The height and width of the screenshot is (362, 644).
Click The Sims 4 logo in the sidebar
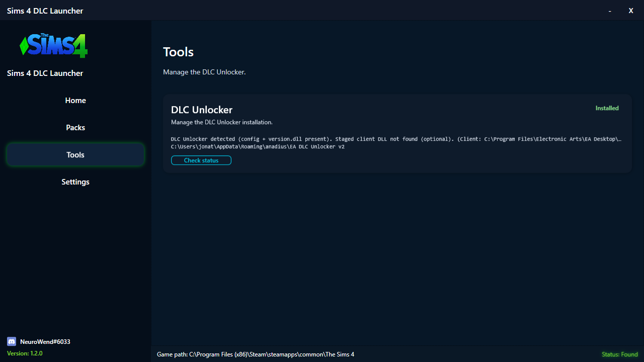[53, 45]
